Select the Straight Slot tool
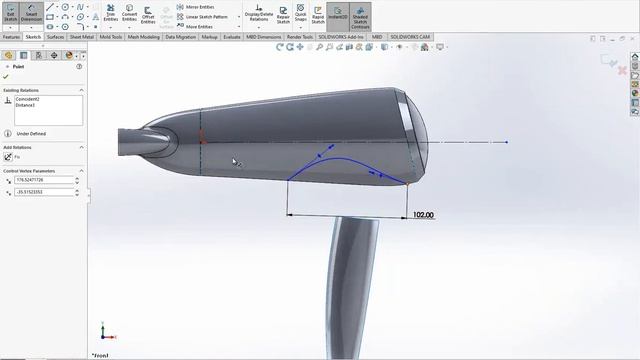The height and width of the screenshot is (360, 640). 50,27
